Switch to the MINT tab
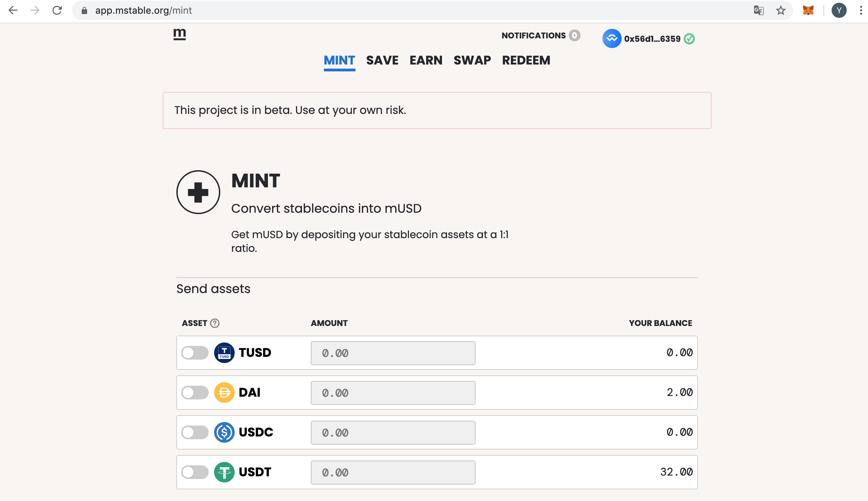The image size is (868, 501). [x=339, y=60]
